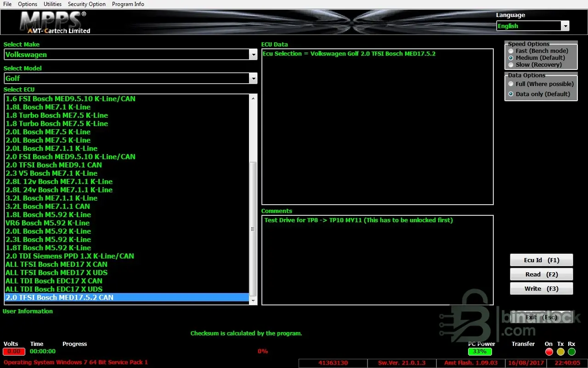Screen dimensions: 588x368
Task: Click the Checksum is calculated message
Action: [x=246, y=333]
